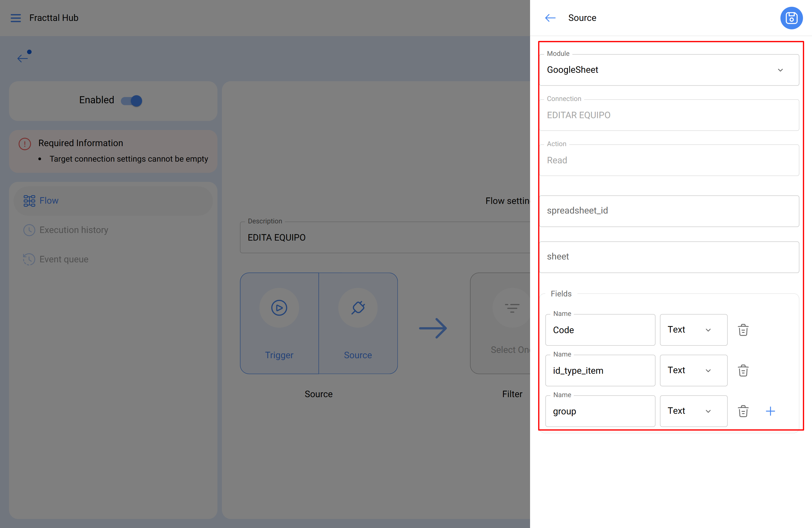Open the type dropdown for the Code field
Screen dimensions: 812x528
[x=693, y=330]
